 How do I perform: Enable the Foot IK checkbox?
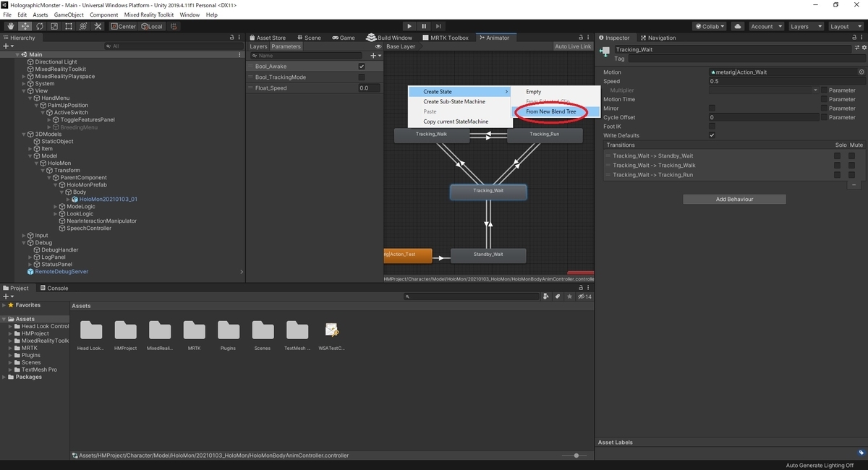[x=712, y=127]
